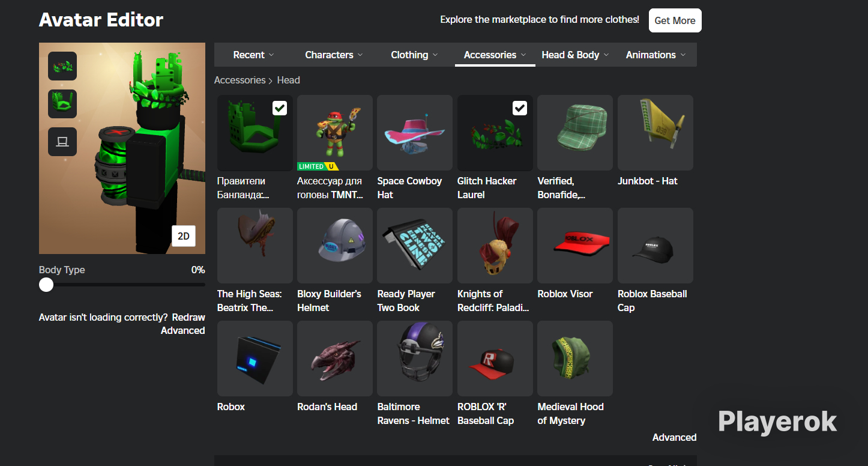Image resolution: width=868 pixels, height=466 pixels.
Task: Click the Get More button
Action: click(675, 20)
